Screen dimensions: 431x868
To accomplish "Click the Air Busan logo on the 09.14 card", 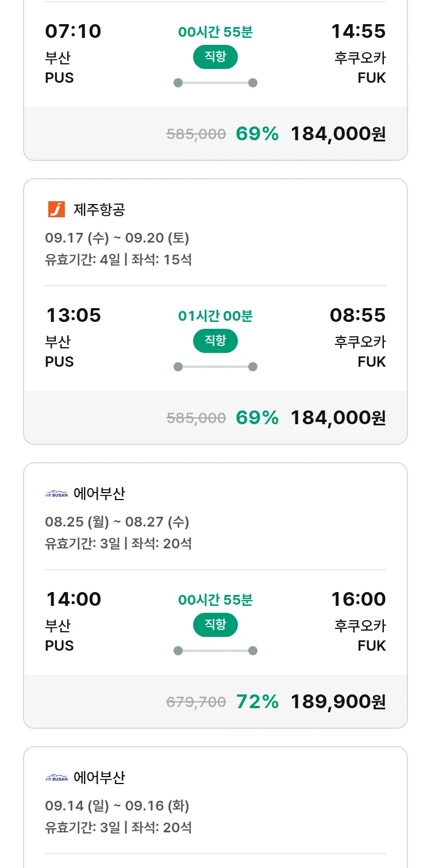I will (56, 778).
